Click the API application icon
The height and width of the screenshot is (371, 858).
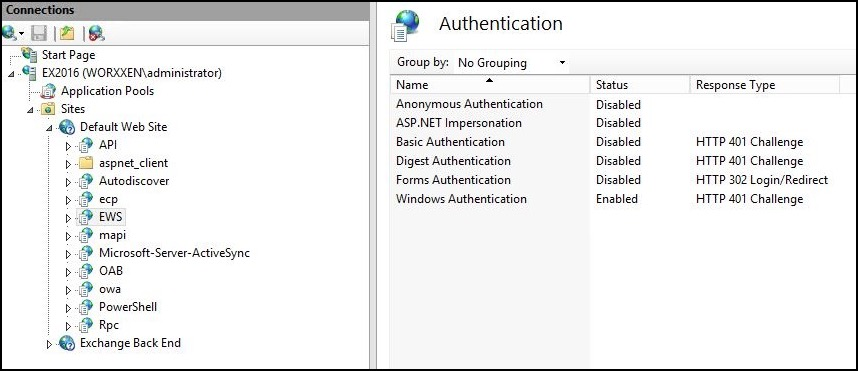(86, 145)
